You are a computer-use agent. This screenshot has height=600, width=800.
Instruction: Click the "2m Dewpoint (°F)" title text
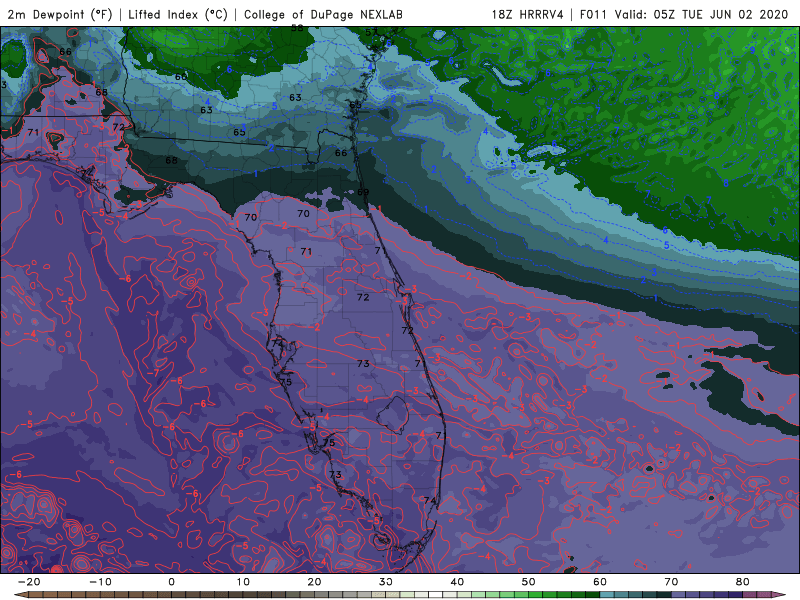click(x=60, y=14)
